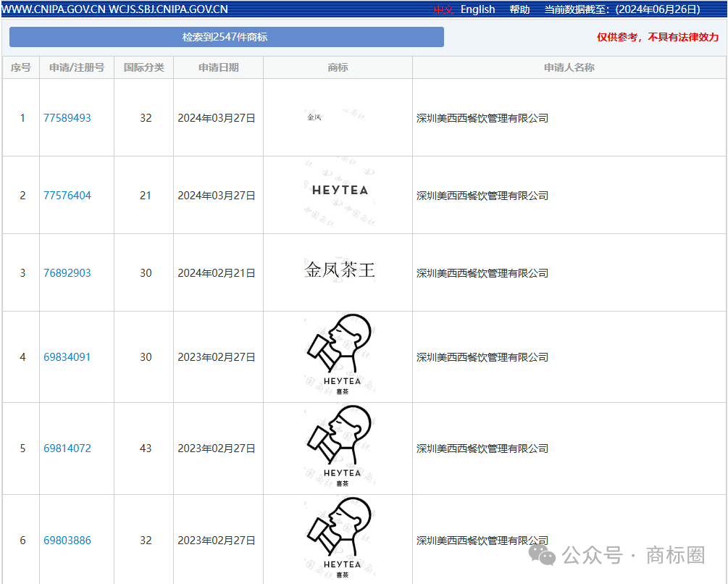Open trademark registration number 76892903
This screenshot has width=728, height=584.
click(x=67, y=273)
